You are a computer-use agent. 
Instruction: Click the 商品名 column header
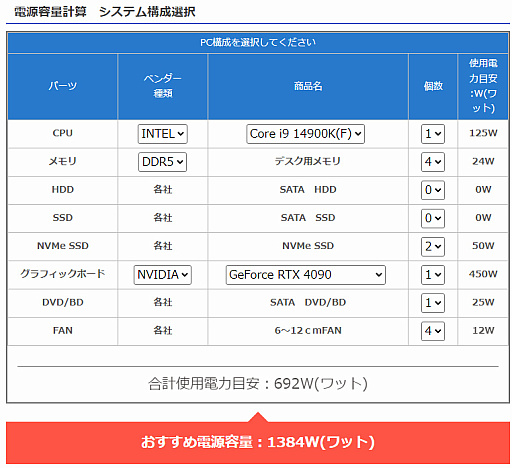(308, 86)
